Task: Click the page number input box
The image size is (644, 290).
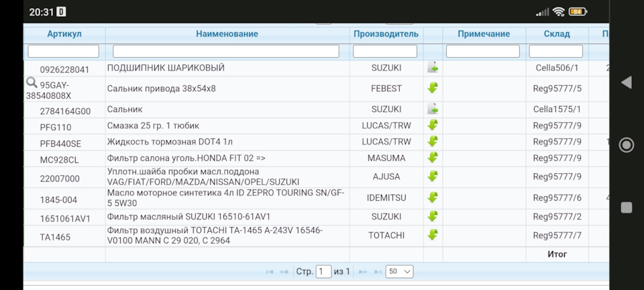Action: 323,271
